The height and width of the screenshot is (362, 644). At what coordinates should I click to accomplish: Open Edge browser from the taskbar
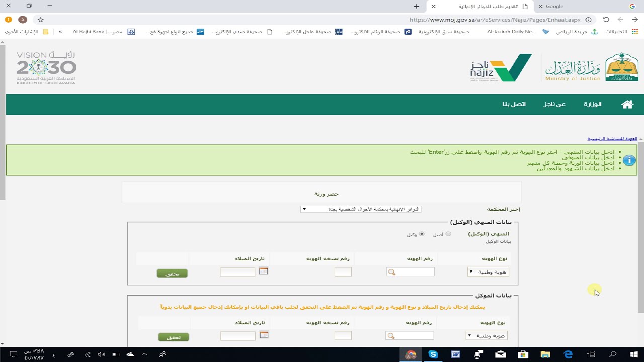coord(568,354)
